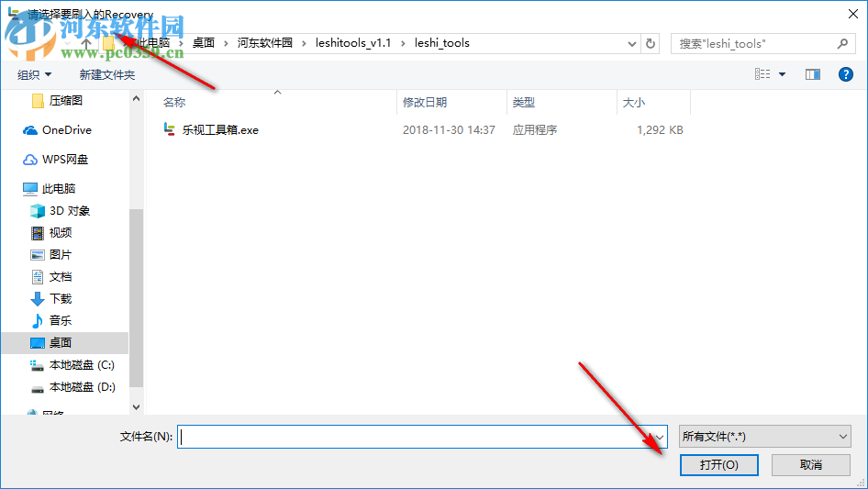
Task: Click the 打开(O) button
Action: point(719,465)
